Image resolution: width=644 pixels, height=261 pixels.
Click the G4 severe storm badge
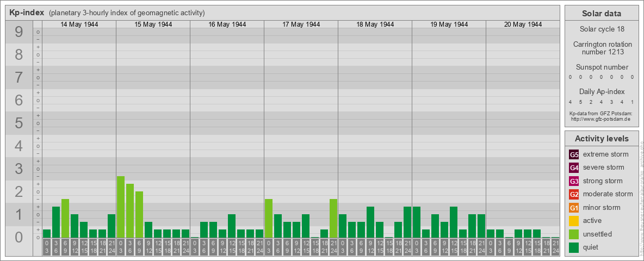coord(574,168)
